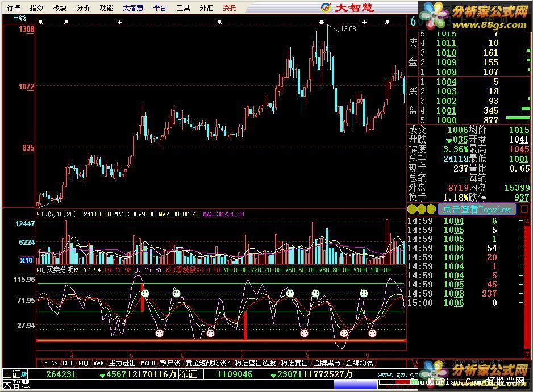Select the 金牌均线 indicator tab

(359, 363)
